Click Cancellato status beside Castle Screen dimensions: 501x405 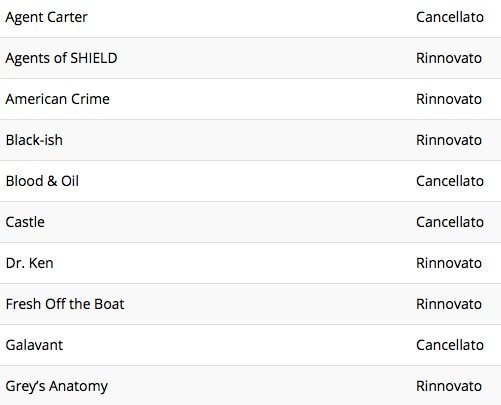tap(450, 222)
